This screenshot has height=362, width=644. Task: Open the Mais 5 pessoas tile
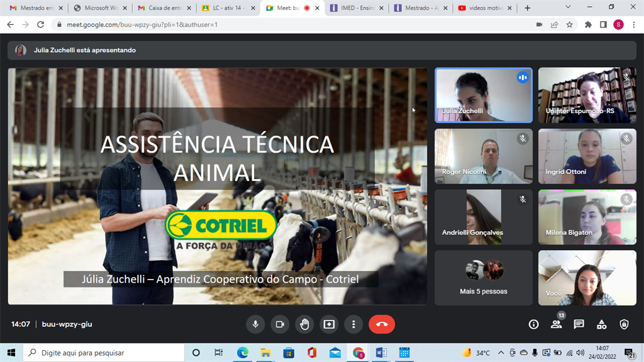tap(484, 278)
